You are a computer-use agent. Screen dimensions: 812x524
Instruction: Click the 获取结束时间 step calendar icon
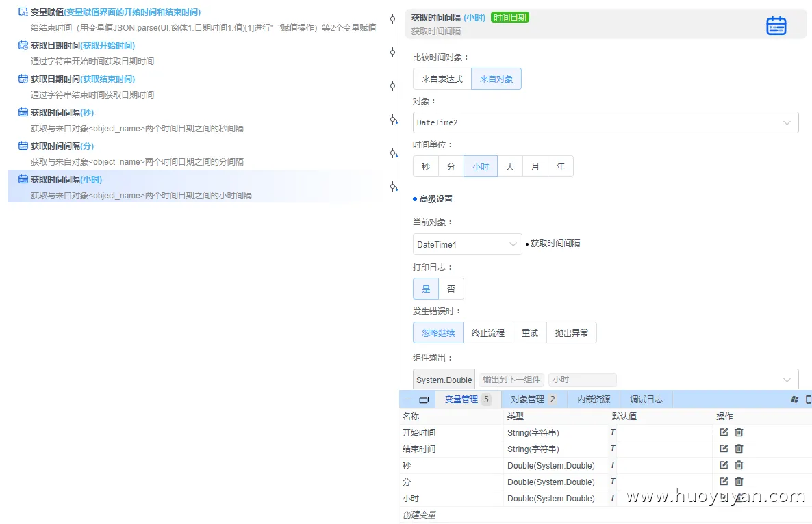tap(23, 79)
